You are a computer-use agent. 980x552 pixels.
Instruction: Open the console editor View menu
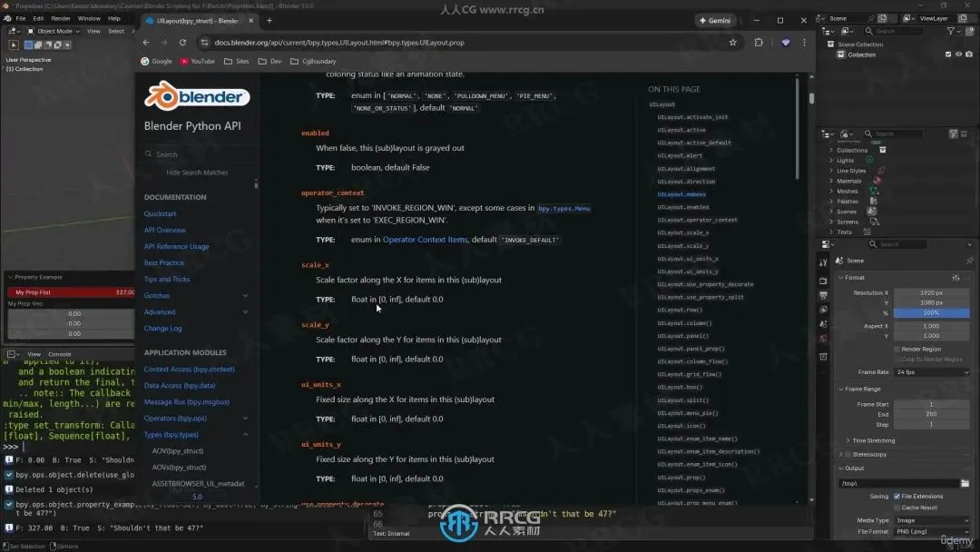pyautogui.click(x=34, y=354)
